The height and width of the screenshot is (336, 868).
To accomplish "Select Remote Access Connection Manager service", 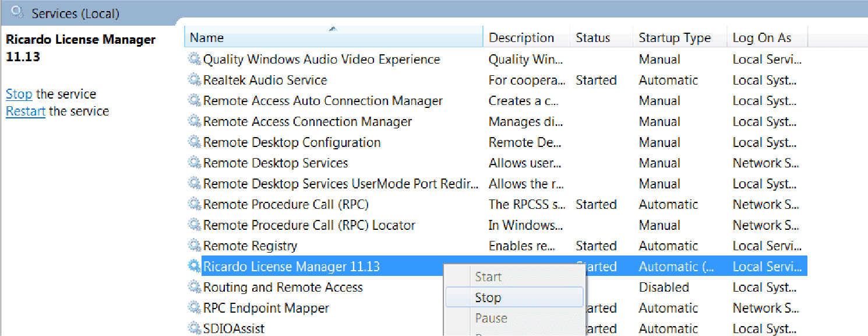I will (496, 121).
